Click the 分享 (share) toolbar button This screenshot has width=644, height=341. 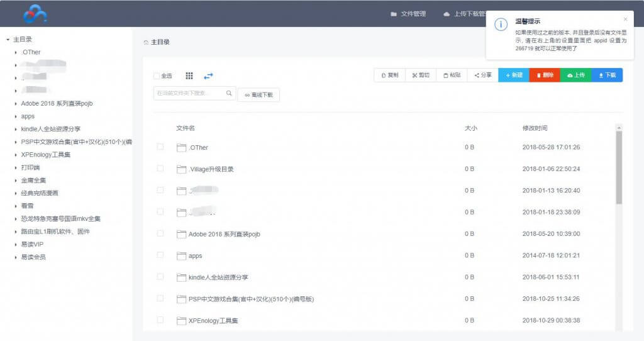(483, 75)
